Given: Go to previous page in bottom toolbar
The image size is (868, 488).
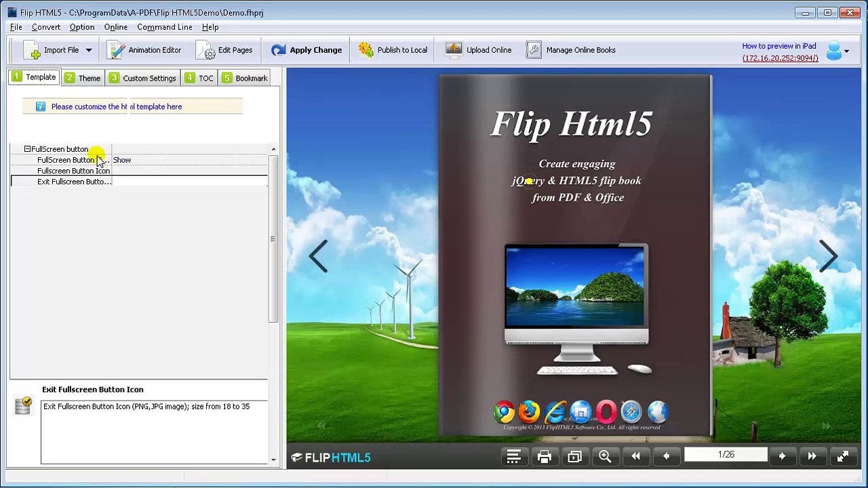Looking at the screenshot, I should tap(666, 457).
